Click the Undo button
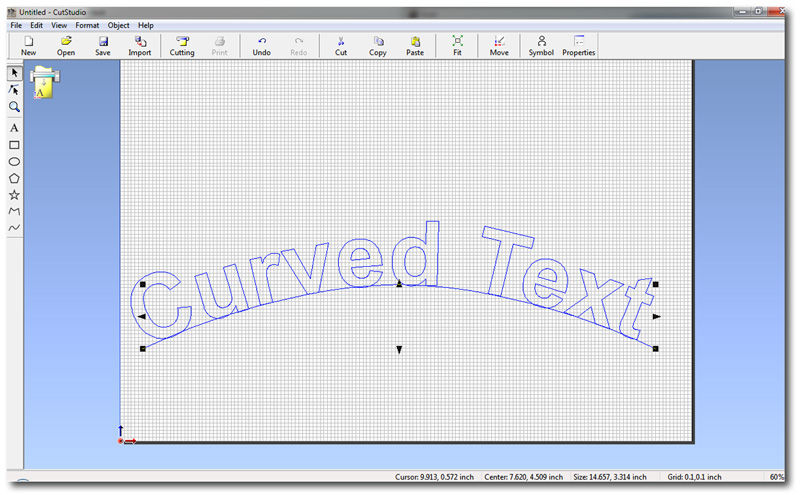The width and height of the screenshot is (800, 495). click(x=261, y=46)
